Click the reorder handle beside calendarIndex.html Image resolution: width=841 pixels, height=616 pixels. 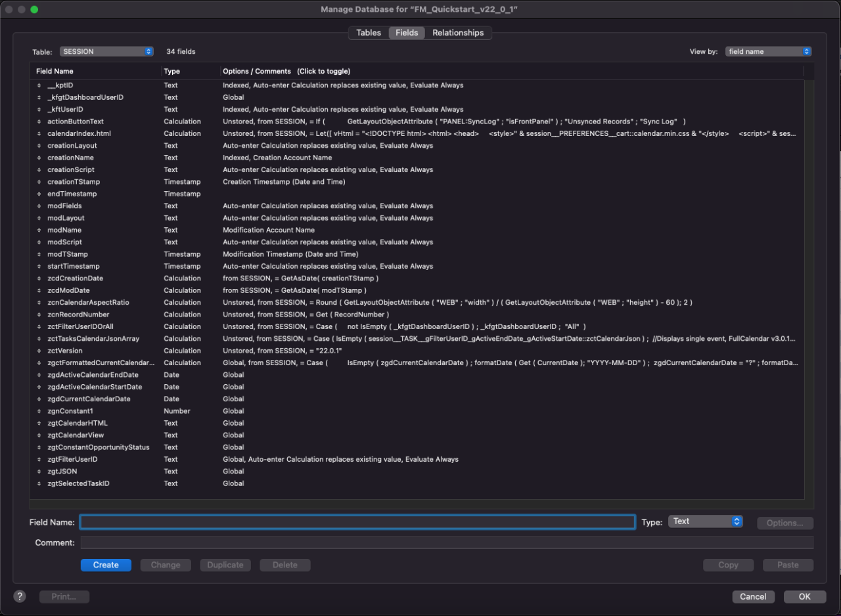[39, 133]
